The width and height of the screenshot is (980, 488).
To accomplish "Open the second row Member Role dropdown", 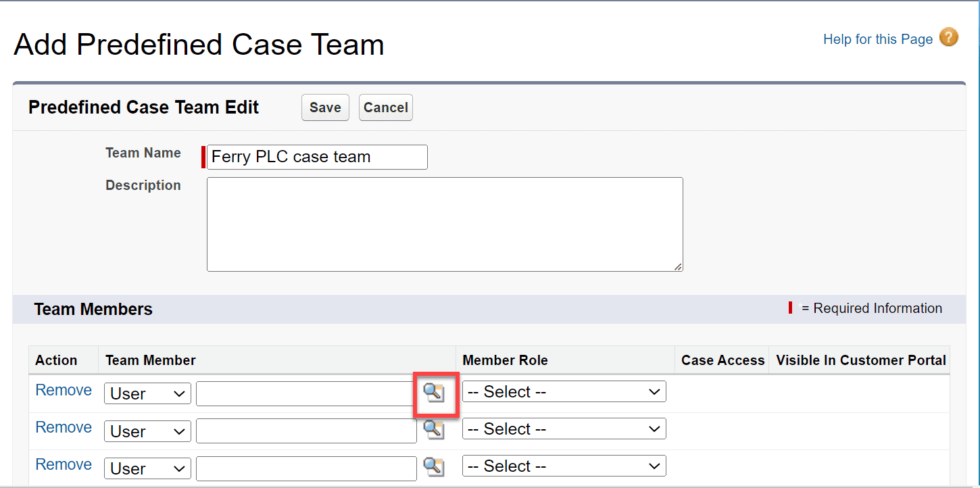I will pyautogui.click(x=564, y=429).
